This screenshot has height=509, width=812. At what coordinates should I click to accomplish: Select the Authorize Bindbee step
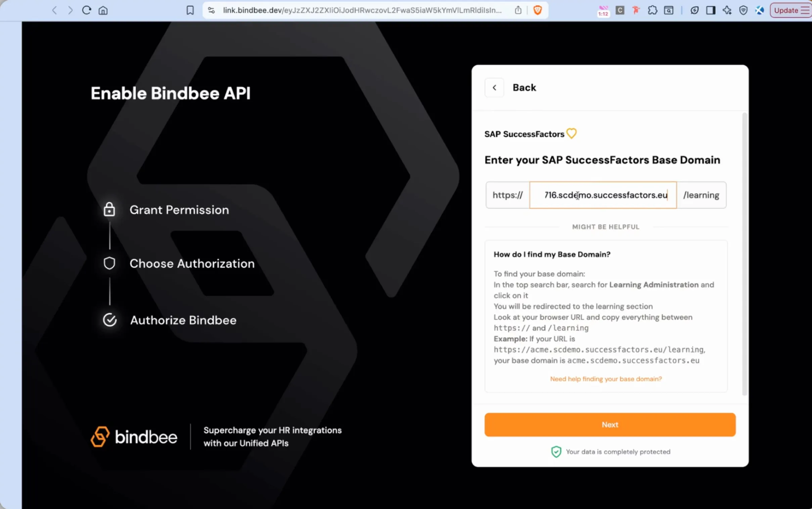183,320
